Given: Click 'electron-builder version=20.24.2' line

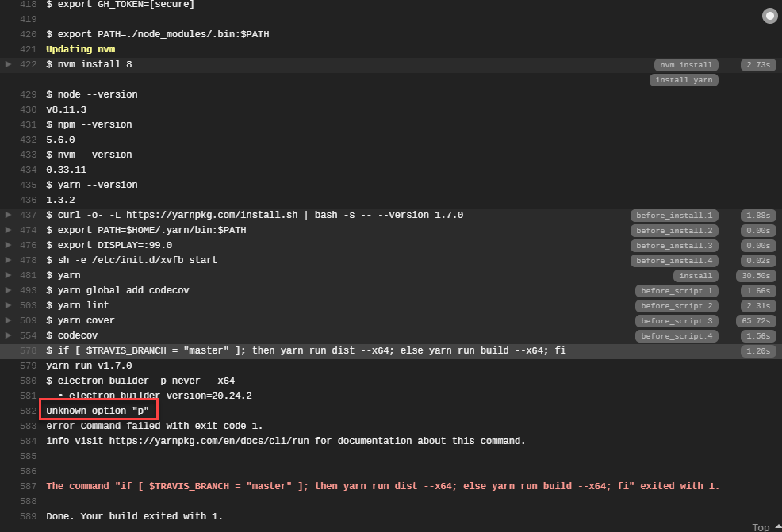Looking at the screenshot, I should [155, 396].
